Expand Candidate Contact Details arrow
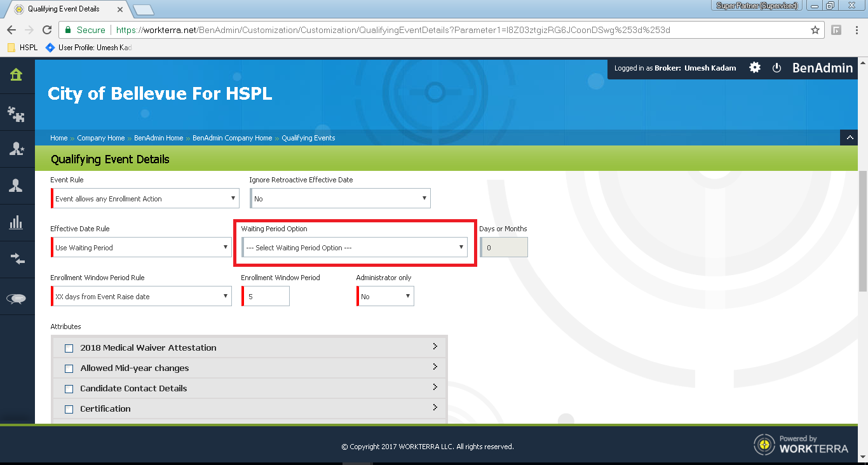This screenshot has height=465, width=868. [x=435, y=387]
